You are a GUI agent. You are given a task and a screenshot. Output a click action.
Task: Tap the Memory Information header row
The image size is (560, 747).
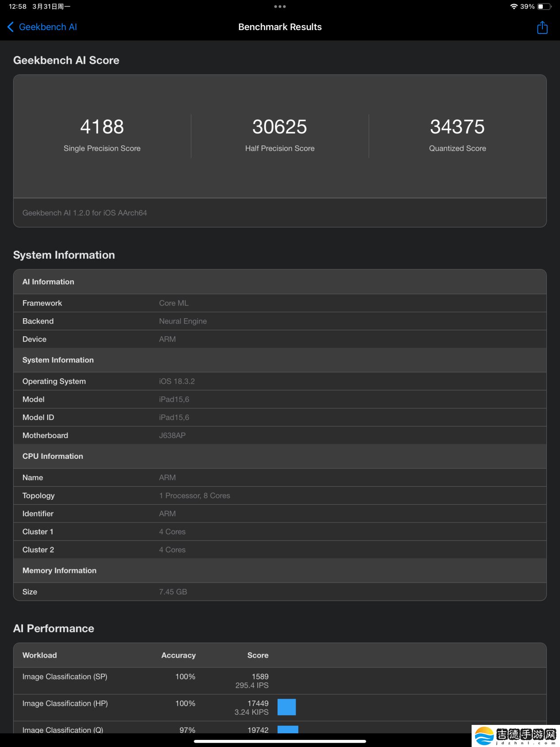coord(280,571)
